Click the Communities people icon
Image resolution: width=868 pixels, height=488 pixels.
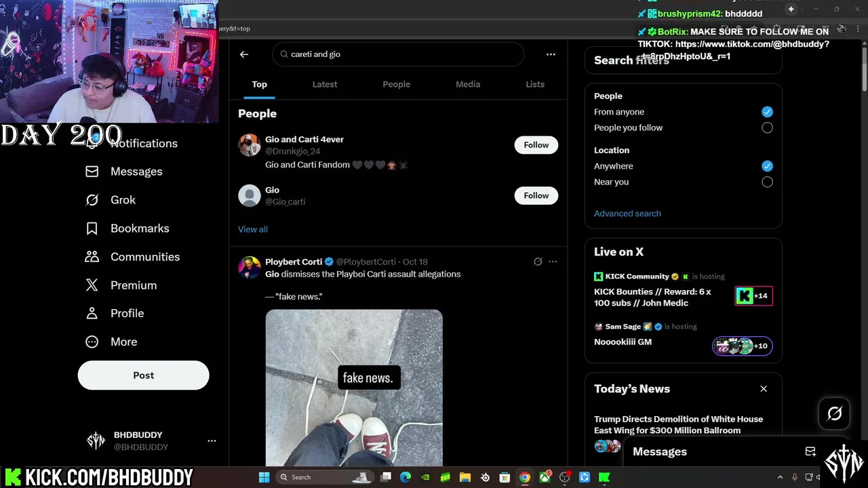[x=92, y=257]
